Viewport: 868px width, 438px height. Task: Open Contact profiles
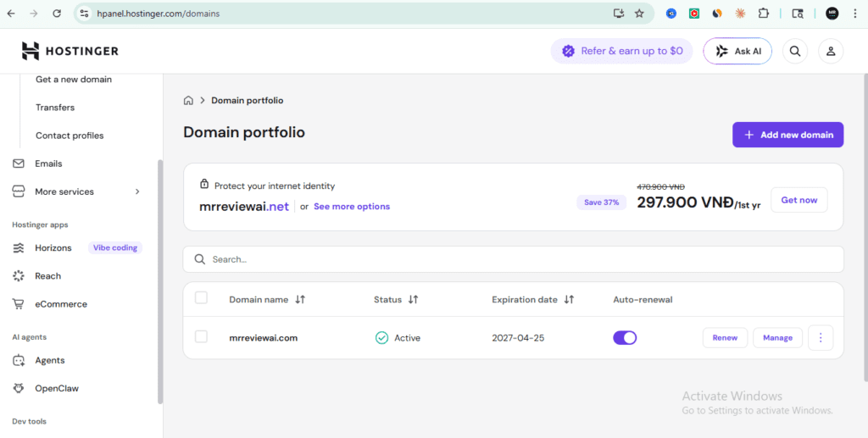click(70, 136)
